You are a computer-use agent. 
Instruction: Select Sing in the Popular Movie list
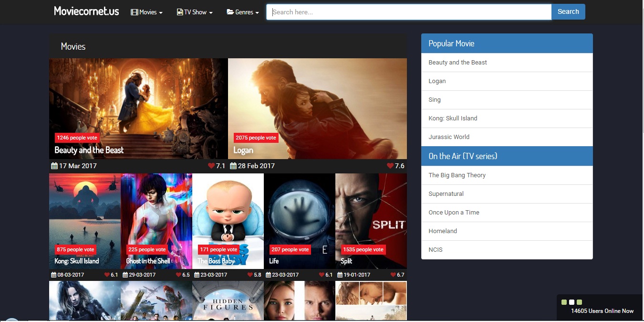(x=507, y=100)
